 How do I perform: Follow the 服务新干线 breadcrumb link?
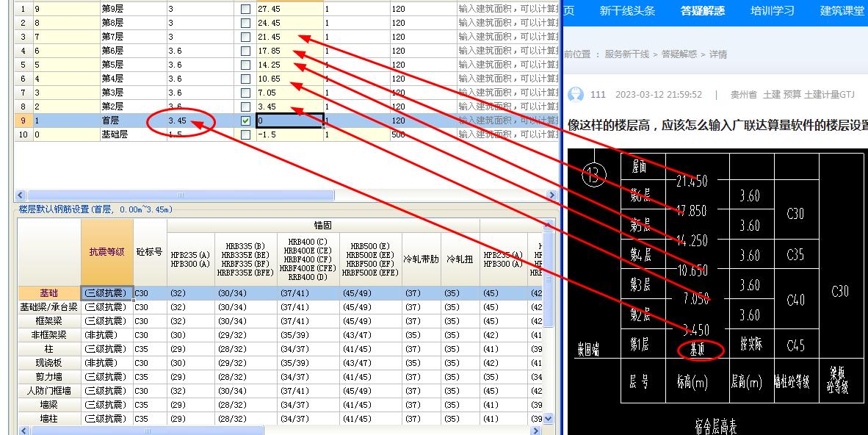coord(626,54)
